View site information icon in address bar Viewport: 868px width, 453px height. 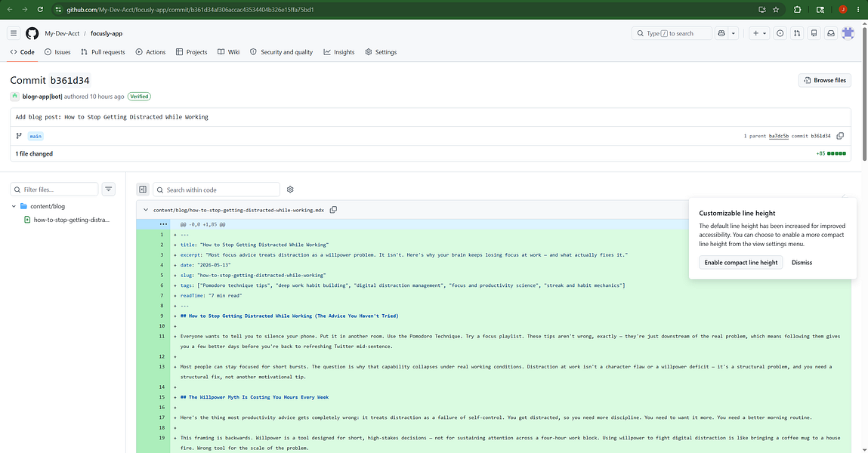58,9
